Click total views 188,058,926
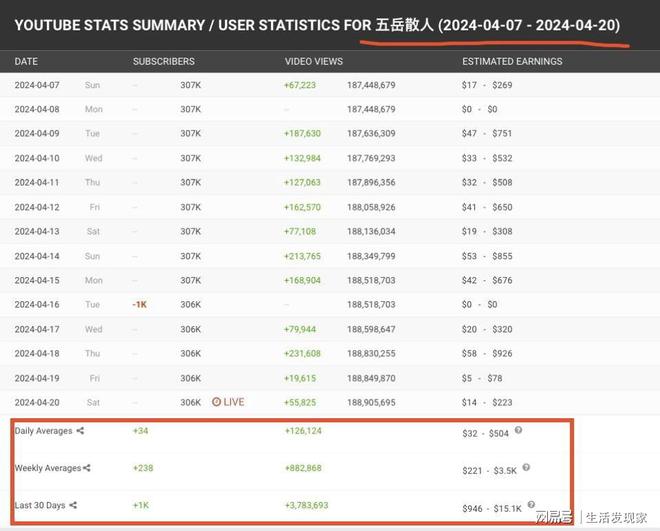This screenshot has width=660, height=531. 371,207
